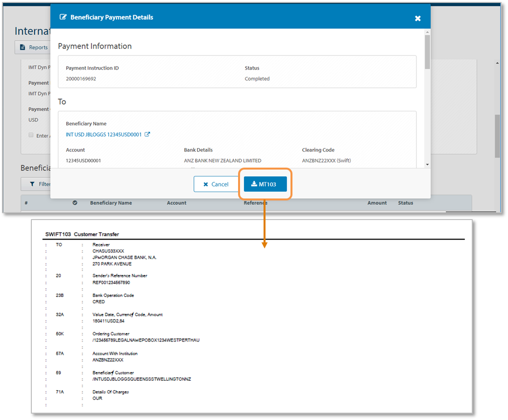Click the main page scrollbar thumb
This screenshot has width=508, height=420.
498,136
